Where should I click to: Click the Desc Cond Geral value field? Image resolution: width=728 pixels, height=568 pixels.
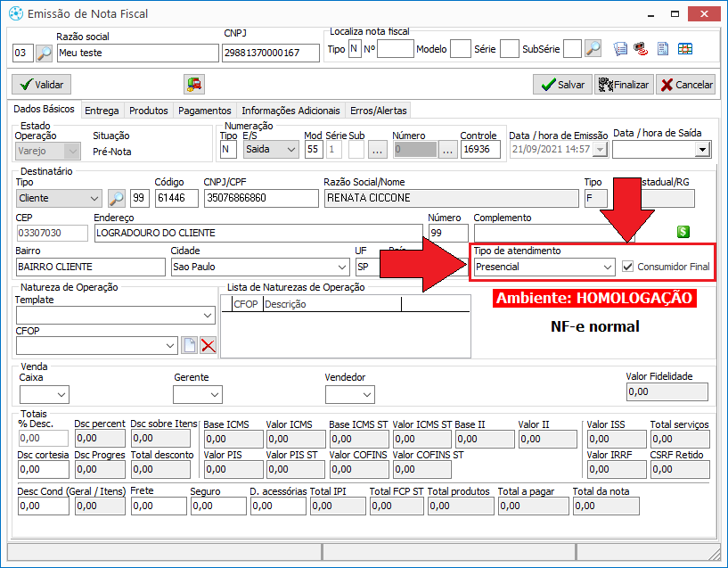[44, 506]
